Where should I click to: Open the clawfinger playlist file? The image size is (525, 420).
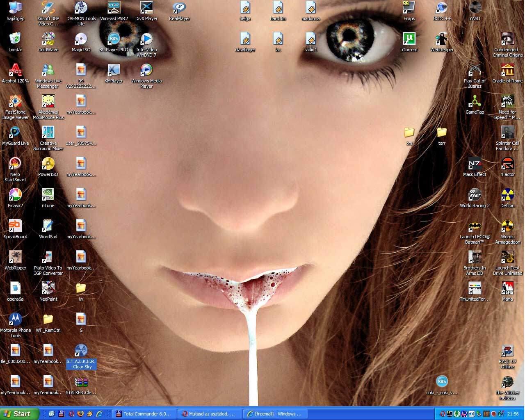[x=245, y=42]
